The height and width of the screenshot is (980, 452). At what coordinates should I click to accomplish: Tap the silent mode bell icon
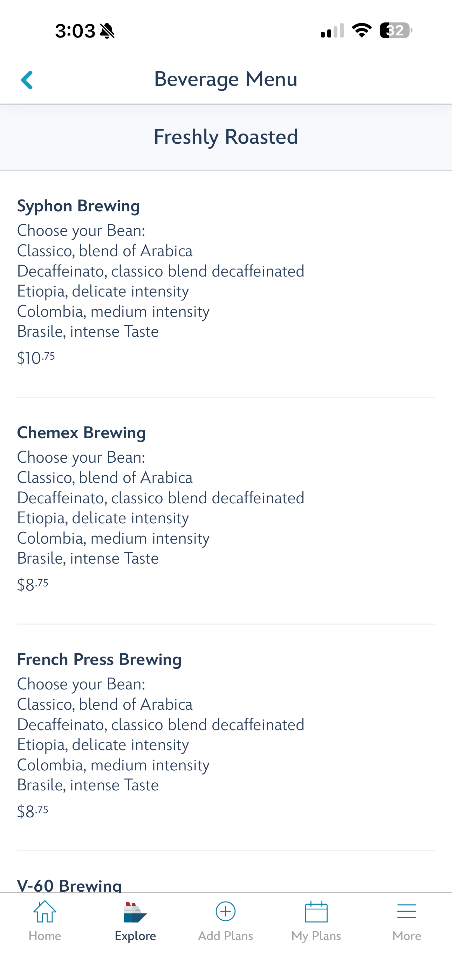(x=107, y=31)
